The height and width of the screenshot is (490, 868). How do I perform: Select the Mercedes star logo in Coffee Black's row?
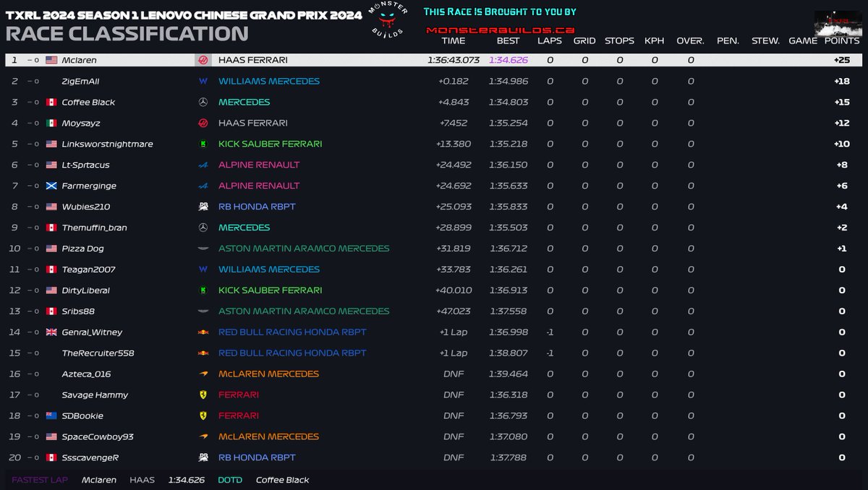[203, 103]
